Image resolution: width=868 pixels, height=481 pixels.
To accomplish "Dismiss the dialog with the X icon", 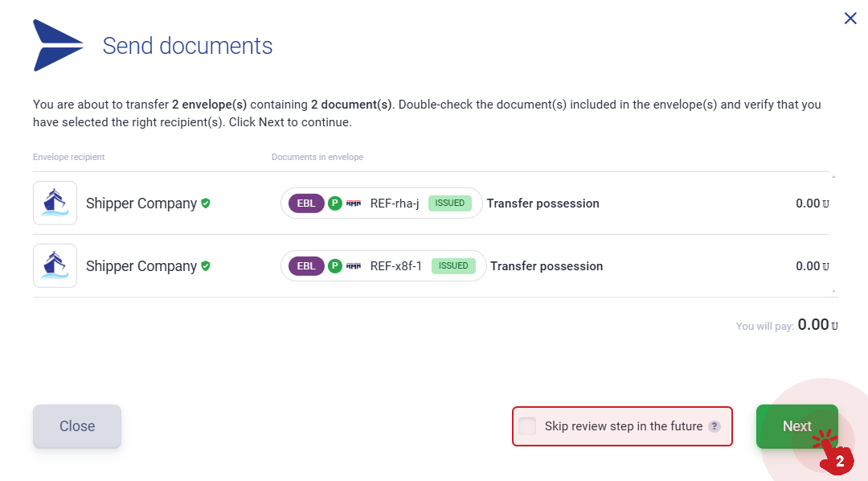I will [850, 18].
